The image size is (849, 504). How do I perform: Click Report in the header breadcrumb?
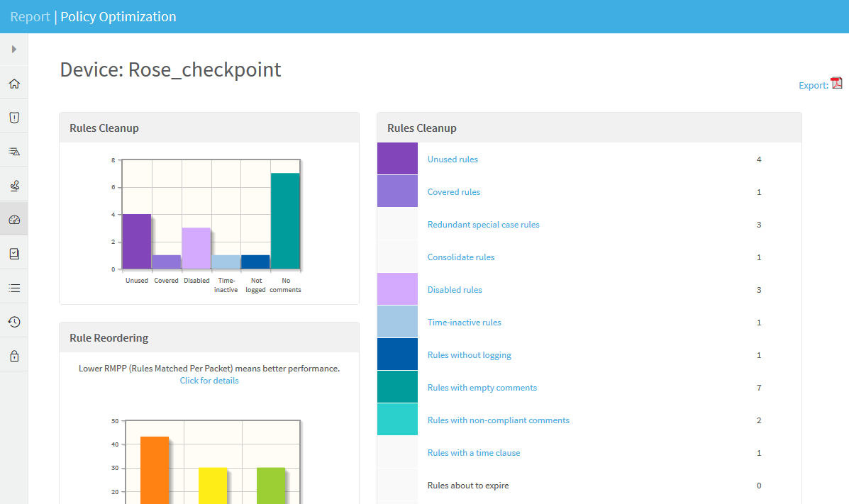click(x=30, y=16)
